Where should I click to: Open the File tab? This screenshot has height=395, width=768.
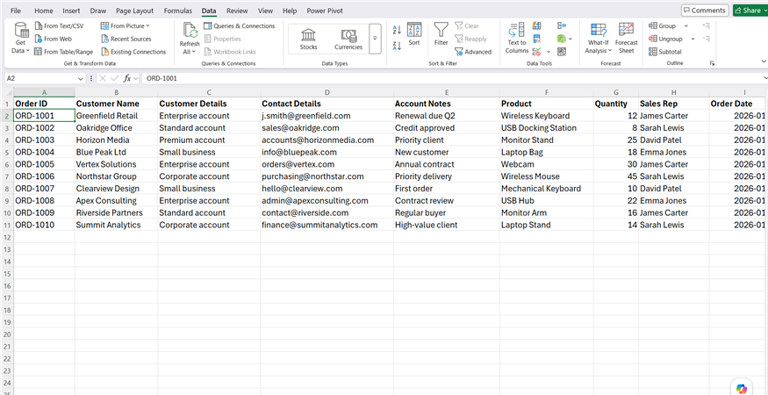click(x=16, y=10)
